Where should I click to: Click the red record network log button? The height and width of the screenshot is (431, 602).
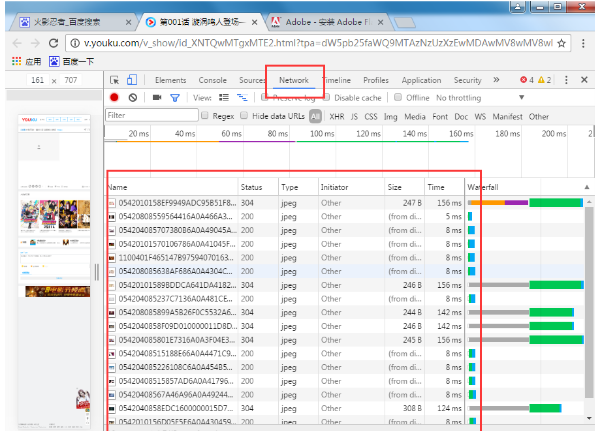click(114, 98)
